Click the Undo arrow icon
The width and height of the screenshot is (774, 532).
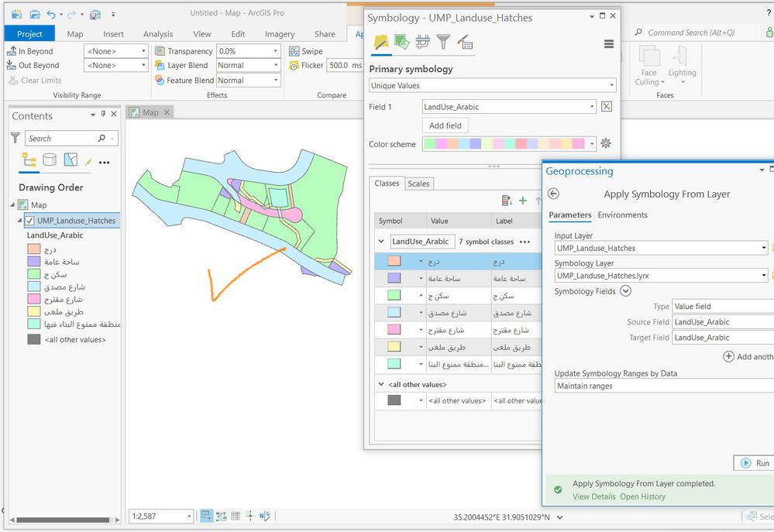[51, 14]
